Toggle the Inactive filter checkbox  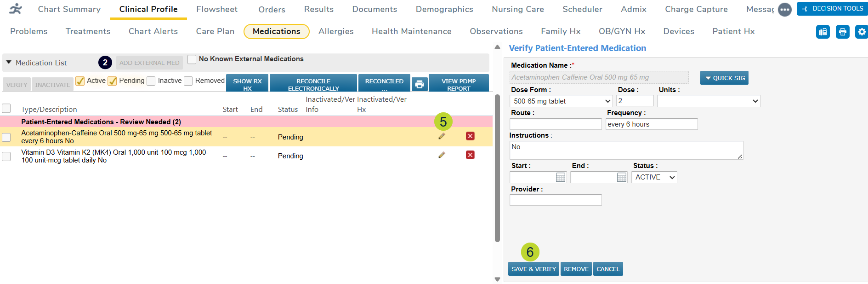(151, 81)
